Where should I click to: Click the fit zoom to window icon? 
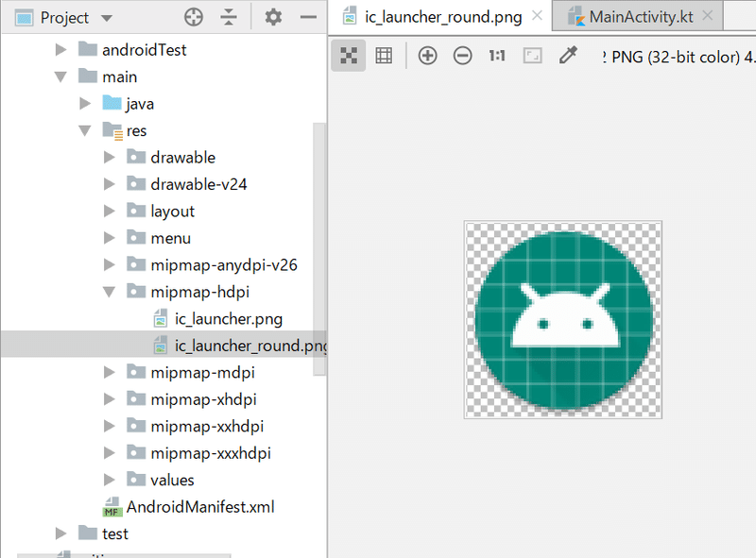532,56
